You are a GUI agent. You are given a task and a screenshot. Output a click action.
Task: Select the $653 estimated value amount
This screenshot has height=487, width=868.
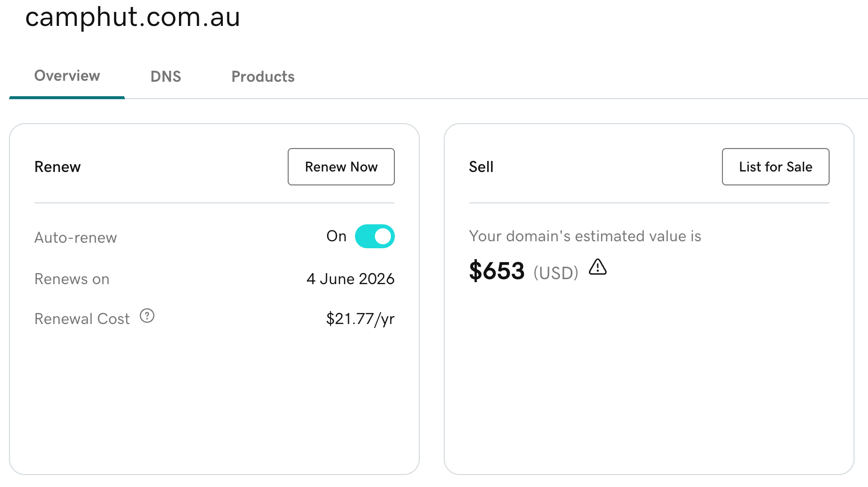497,271
